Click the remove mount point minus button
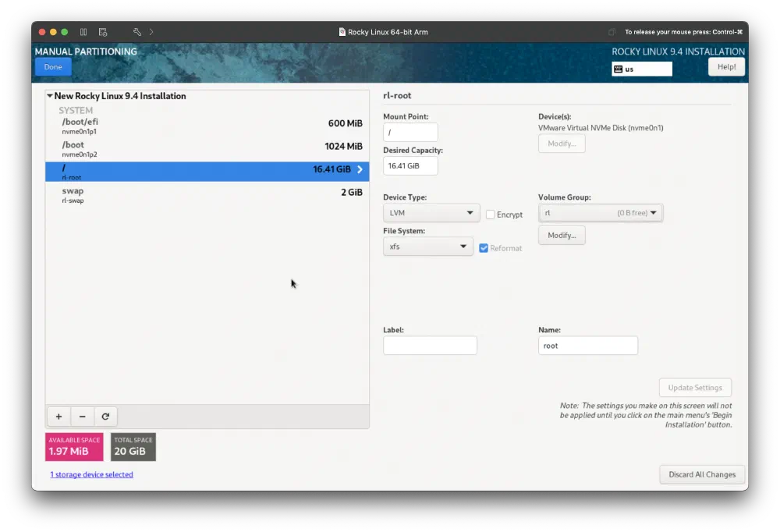The height and width of the screenshot is (532, 780). tap(82, 417)
